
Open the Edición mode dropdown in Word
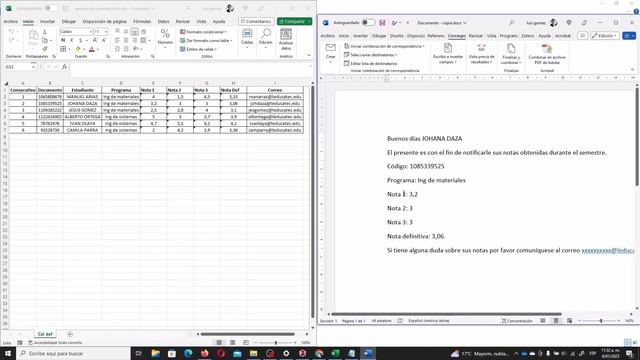click(605, 36)
